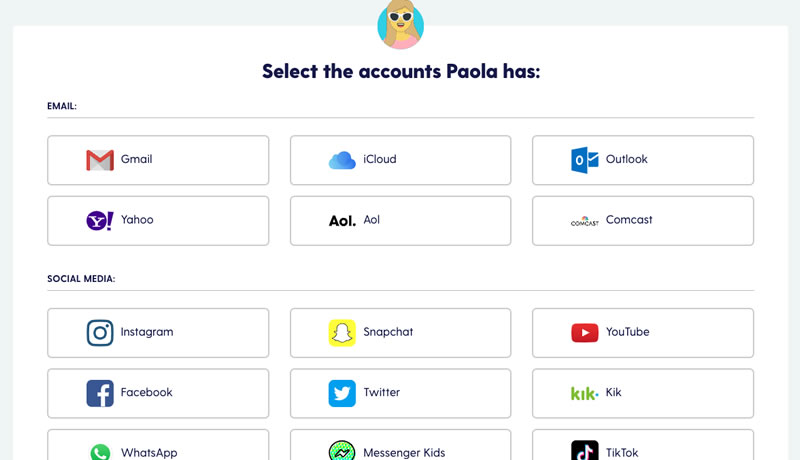Viewport: 800px width, 460px height.
Task: Click the Instagram camera icon
Action: coord(100,333)
